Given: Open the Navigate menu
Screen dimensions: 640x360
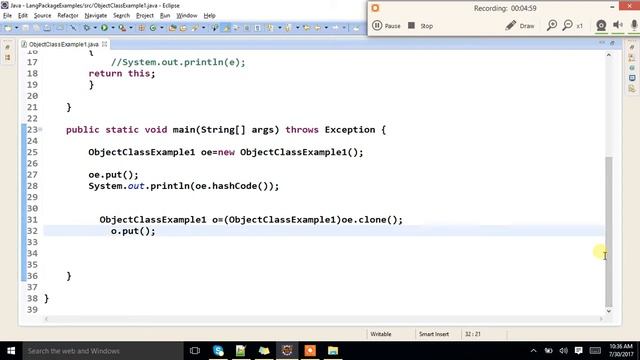Looking at the screenshot, I should (96, 16).
